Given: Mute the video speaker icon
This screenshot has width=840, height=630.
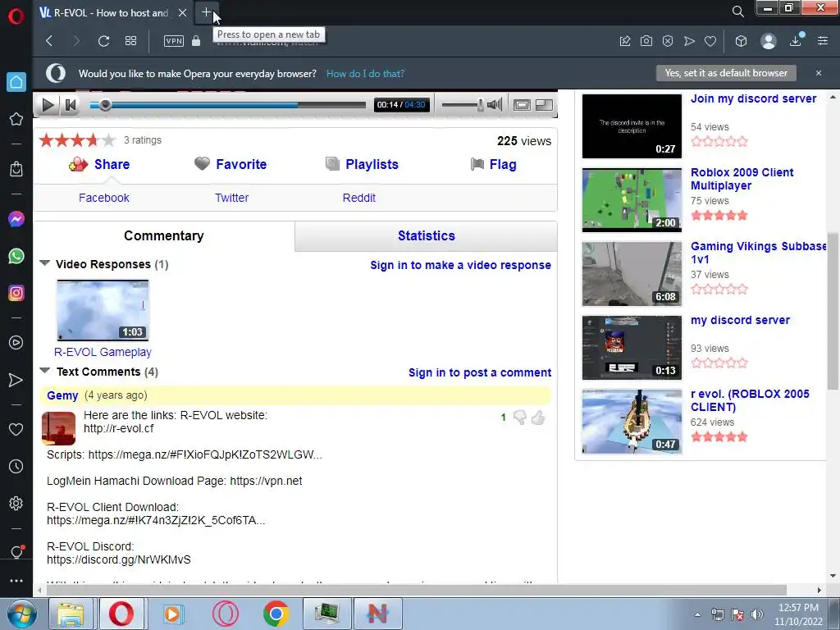Looking at the screenshot, I should click(x=495, y=104).
